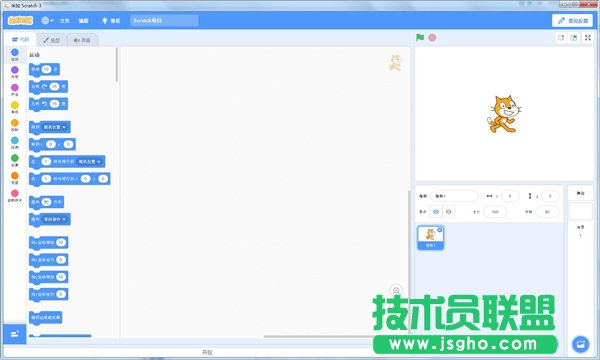
Task: Click the counterclockwise arrow on the turn left block
Action: (x=44, y=104)
